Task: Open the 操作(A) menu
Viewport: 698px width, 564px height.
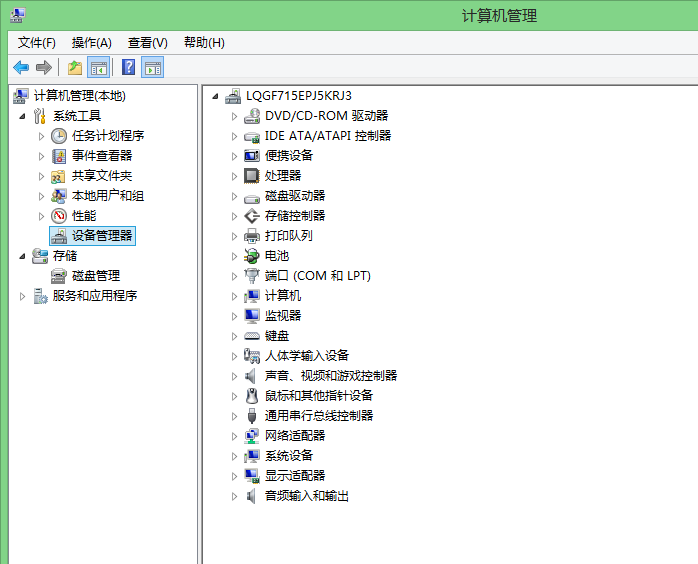Action: click(92, 42)
